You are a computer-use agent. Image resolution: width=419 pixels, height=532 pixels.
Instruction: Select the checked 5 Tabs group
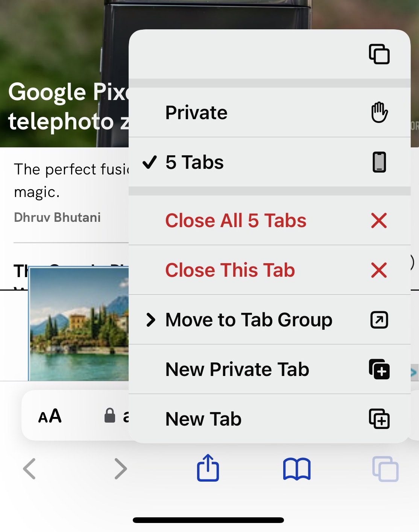194,162
